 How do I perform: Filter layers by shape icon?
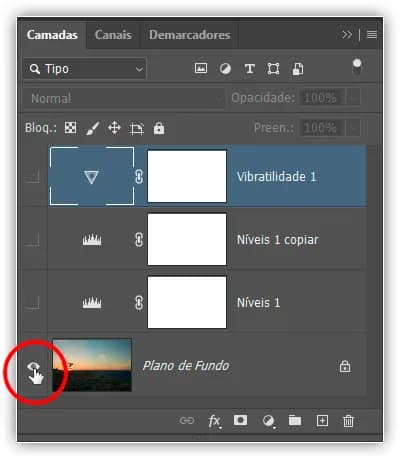click(273, 69)
